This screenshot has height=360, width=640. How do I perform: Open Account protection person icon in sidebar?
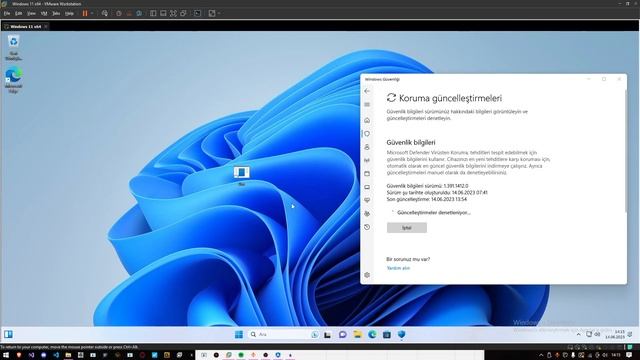(367, 147)
